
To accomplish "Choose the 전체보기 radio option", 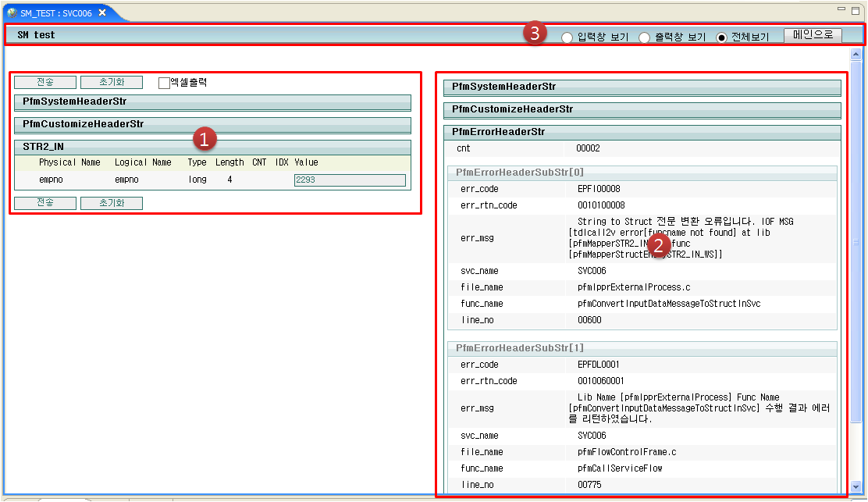I will (x=721, y=37).
